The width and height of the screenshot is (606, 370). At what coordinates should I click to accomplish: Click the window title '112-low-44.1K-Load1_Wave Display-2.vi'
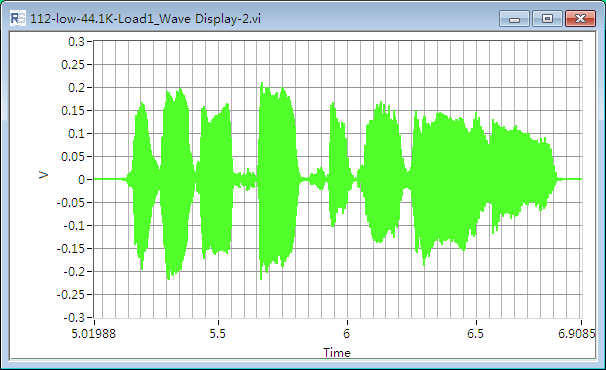tap(145, 19)
